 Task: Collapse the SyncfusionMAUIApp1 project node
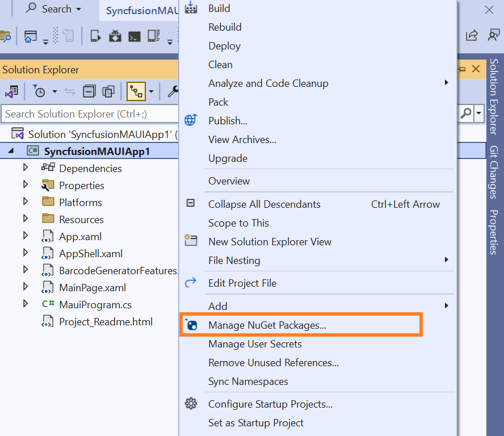[x=11, y=150]
